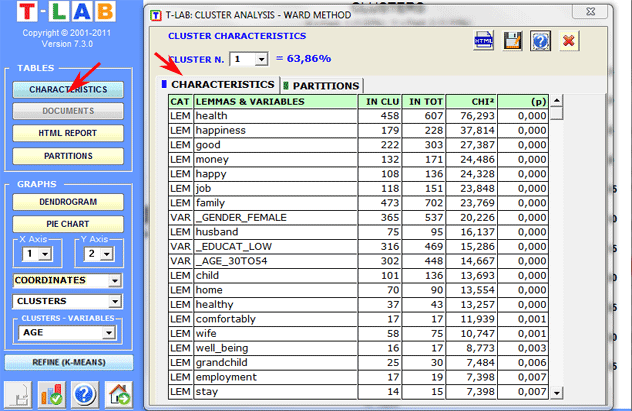Switch to the PARTITIONS tab
Screen dimensions: 632x411
[x=321, y=85]
